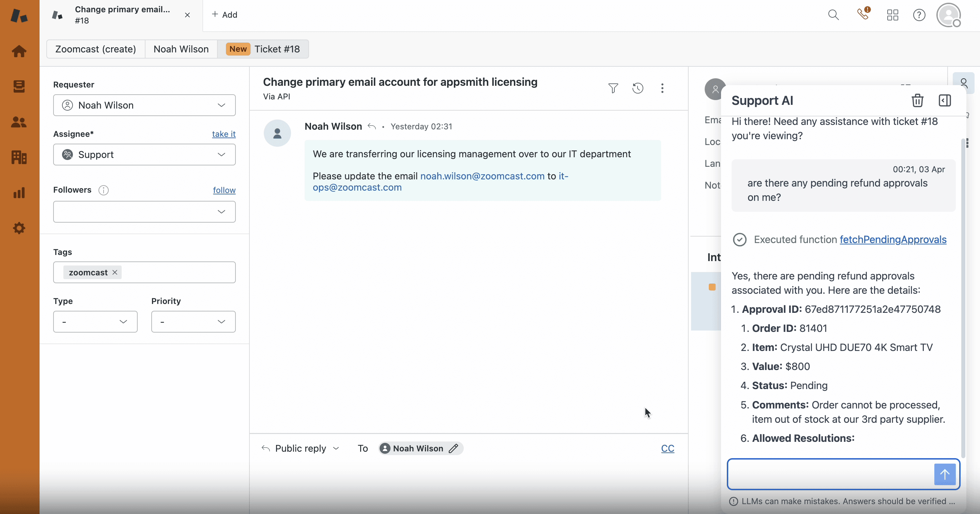Open Views icon in sidebar

19,86
